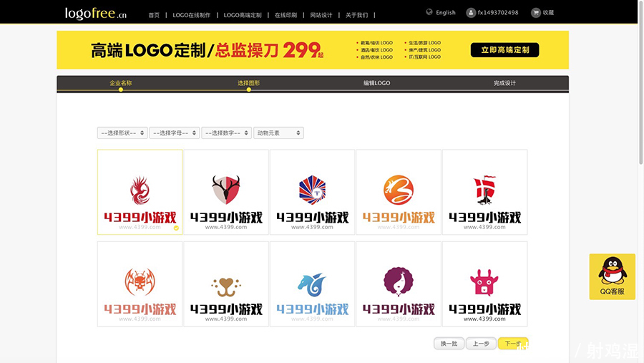Click 教育/培训 LOGO banner link
This screenshot has height=363, width=644.
coord(376,43)
